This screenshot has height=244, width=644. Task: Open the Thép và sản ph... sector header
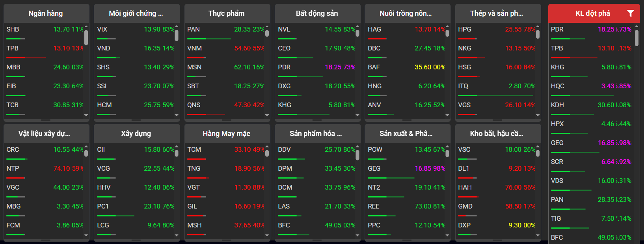click(498, 13)
